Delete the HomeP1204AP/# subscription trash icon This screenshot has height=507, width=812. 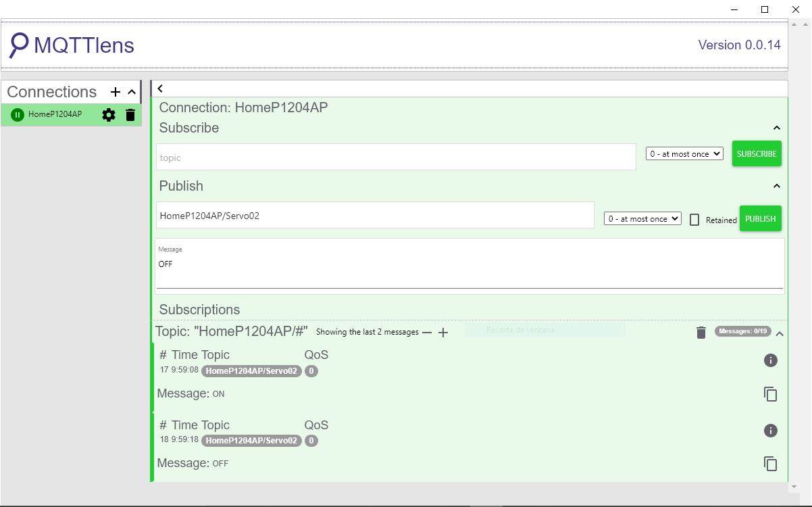[701, 332]
